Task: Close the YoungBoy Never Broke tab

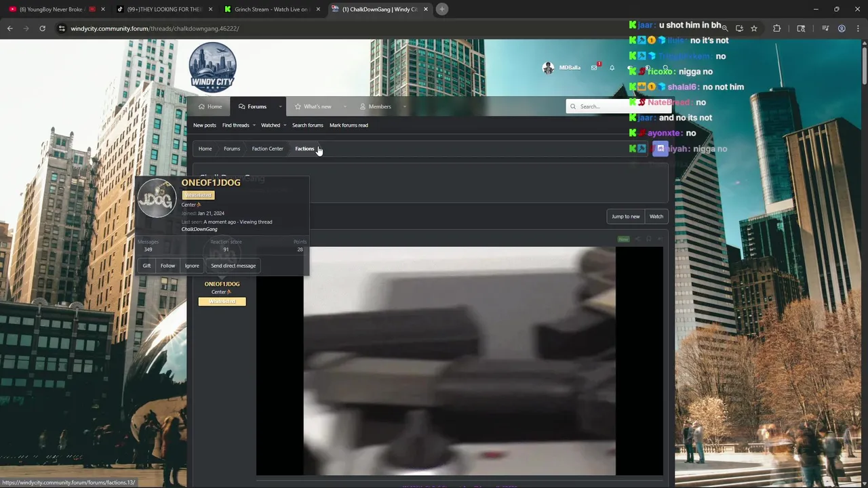Action: pyautogui.click(x=103, y=9)
